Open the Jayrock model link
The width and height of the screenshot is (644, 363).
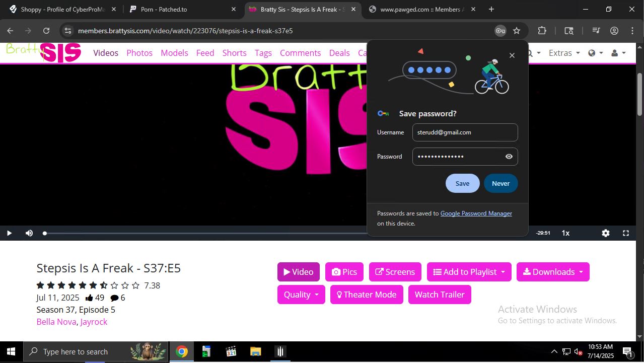click(x=94, y=322)
